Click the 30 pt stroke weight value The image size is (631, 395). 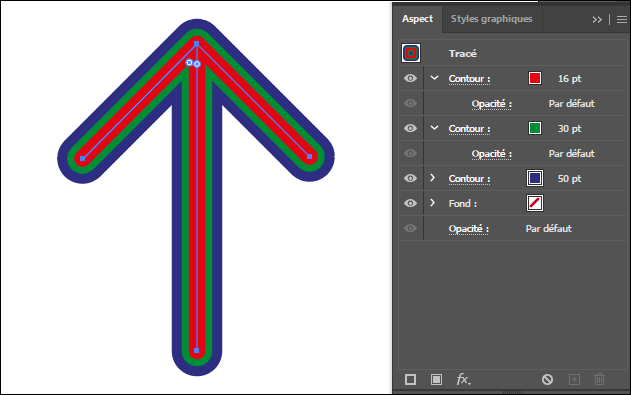click(569, 129)
